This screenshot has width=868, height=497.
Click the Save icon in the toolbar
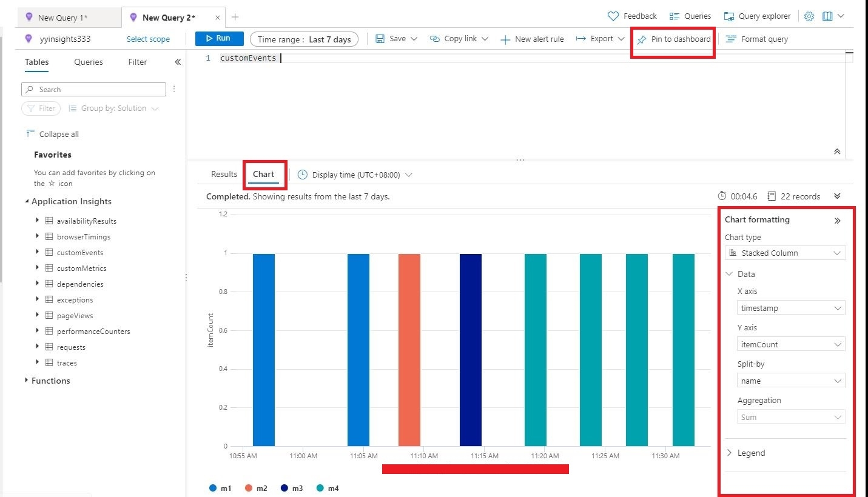[380, 39]
